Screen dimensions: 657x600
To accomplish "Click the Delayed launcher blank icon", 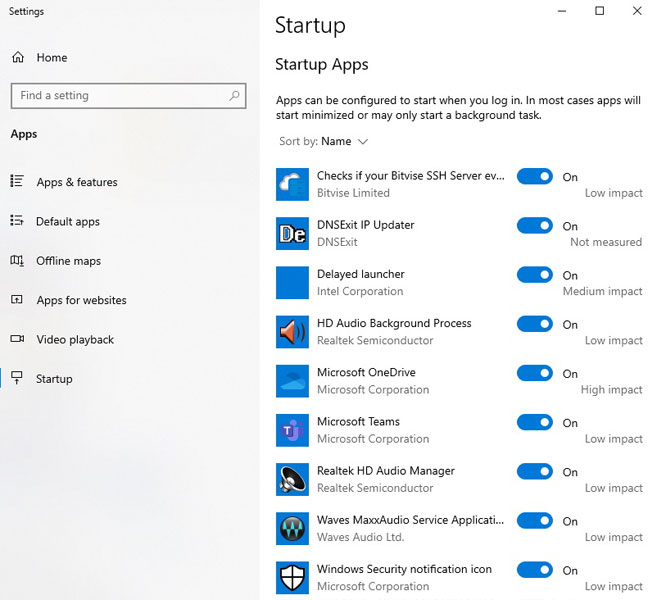I will [x=292, y=282].
